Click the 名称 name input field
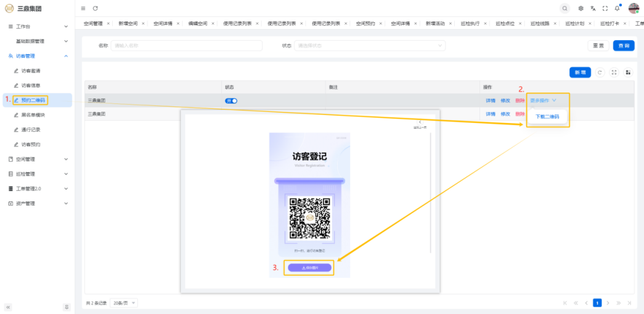The height and width of the screenshot is (314, 644). coord(186,46)
